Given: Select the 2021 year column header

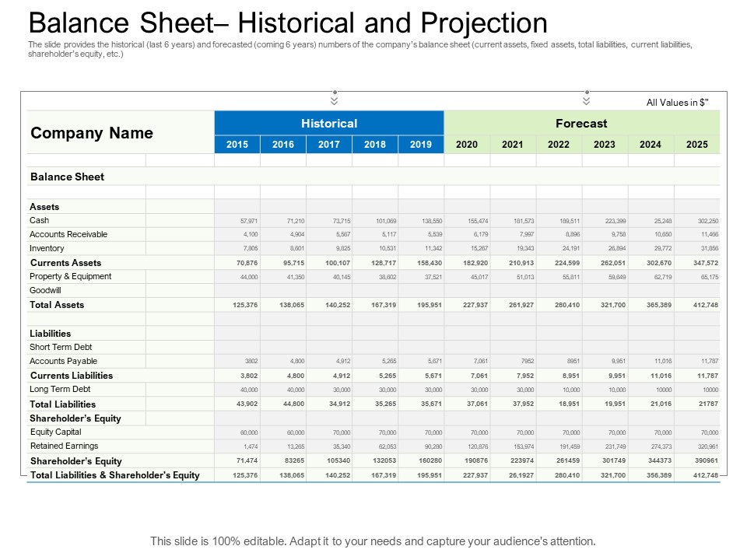Looking at the screenshot, I should point(513,145).
